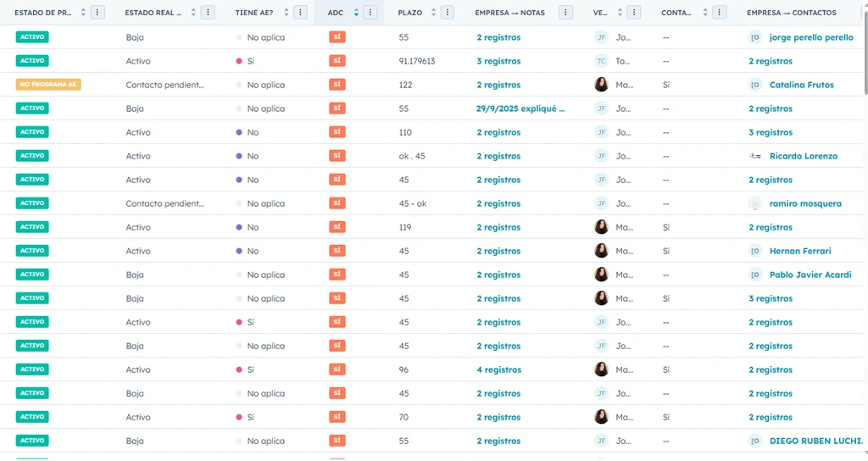Click contact icon beside Hernan Ferrari
Image resolution: width=868 pixels, height=461 pixels.
pyautogui.click(x=755, y=251)
